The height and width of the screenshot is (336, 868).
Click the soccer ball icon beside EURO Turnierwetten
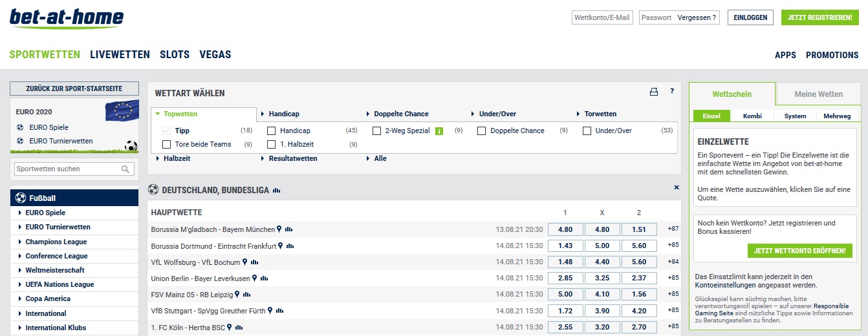coord(21,141)
